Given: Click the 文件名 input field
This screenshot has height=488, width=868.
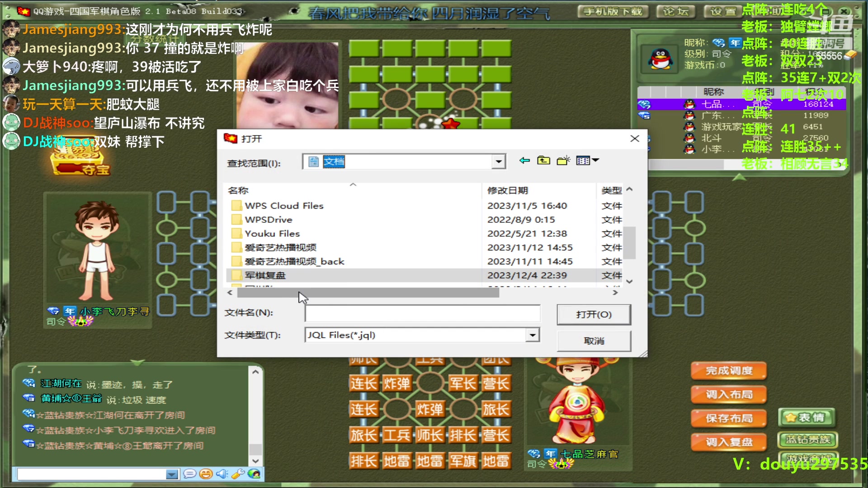Looking at the screenshot, I should 422,313.
